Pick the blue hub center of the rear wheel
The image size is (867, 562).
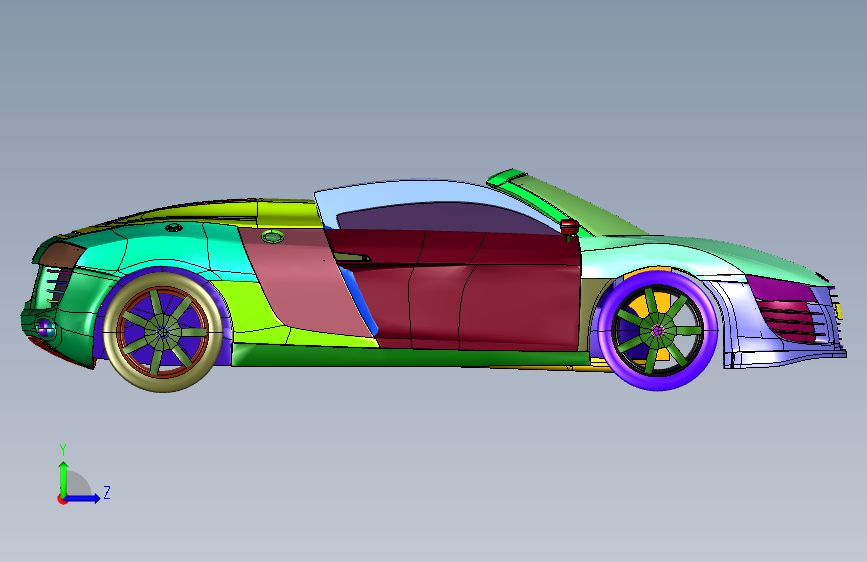163,332
